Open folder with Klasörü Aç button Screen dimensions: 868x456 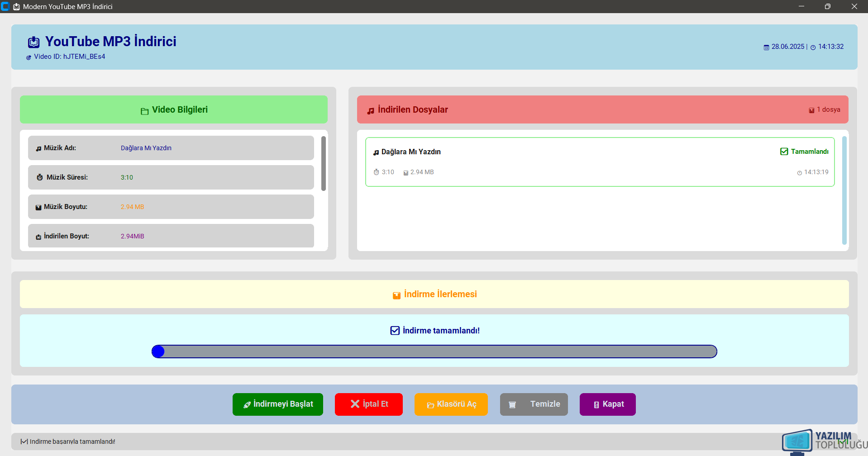coord(451,404)
